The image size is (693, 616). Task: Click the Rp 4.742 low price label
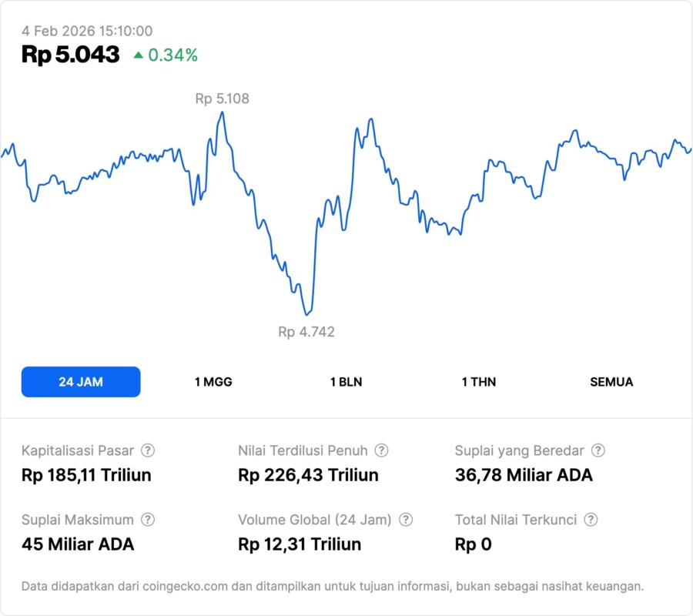click(306, 332)
